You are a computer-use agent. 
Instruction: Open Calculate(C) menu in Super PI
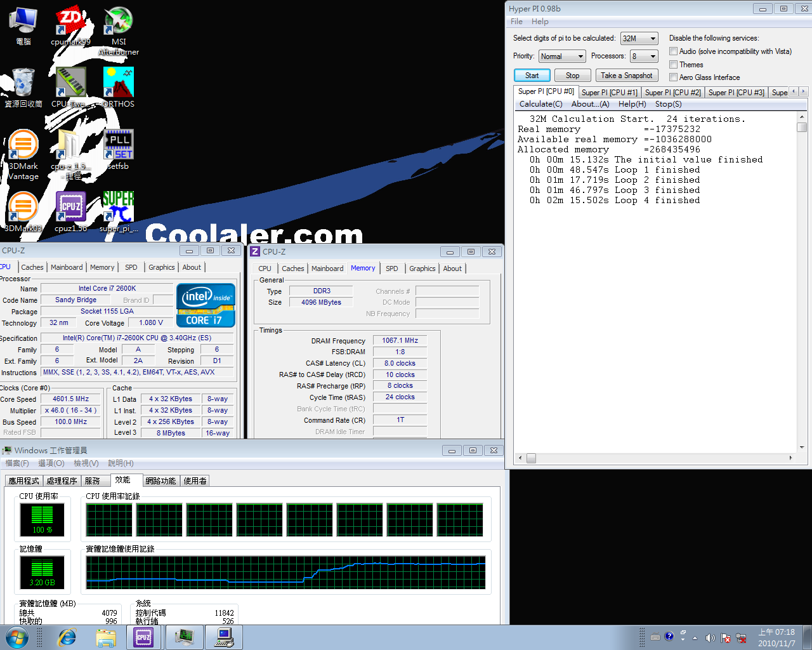[540, 104]
